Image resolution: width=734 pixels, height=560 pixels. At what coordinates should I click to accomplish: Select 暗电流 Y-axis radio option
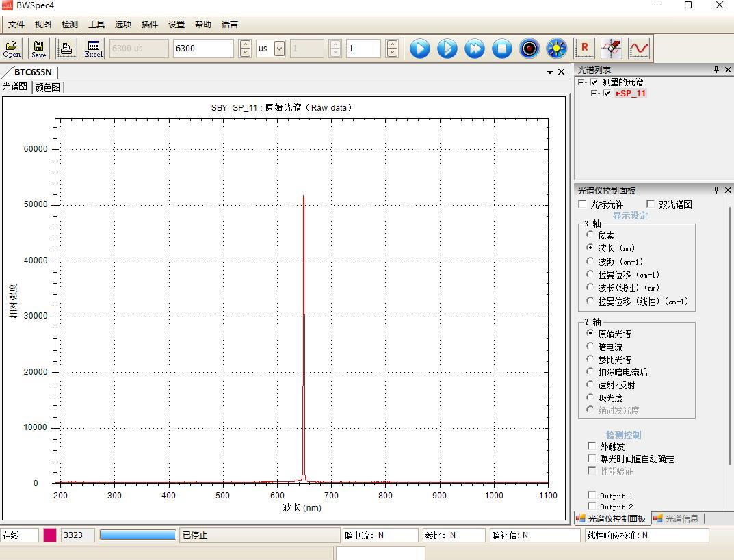590,347
